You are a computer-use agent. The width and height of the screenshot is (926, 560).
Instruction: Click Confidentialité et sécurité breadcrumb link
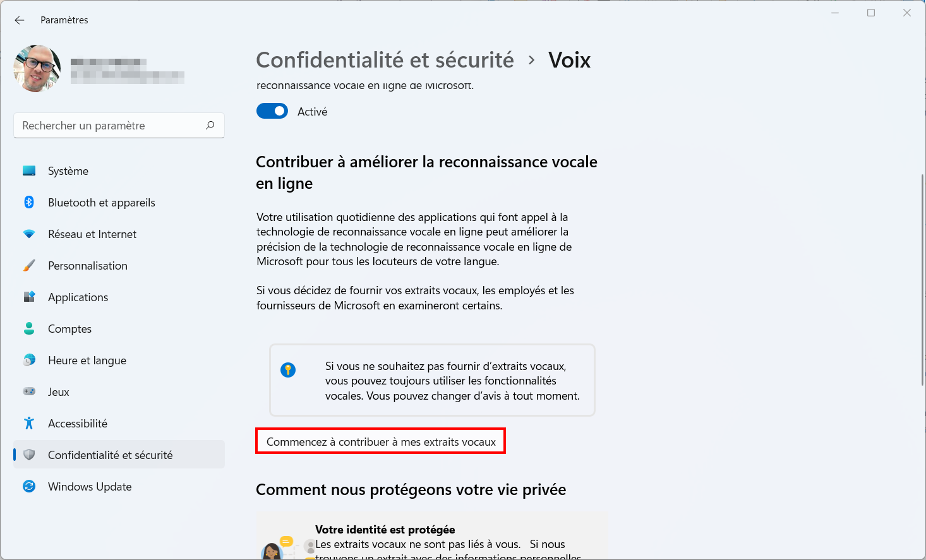pyautogui.click(x=385, y=60)
